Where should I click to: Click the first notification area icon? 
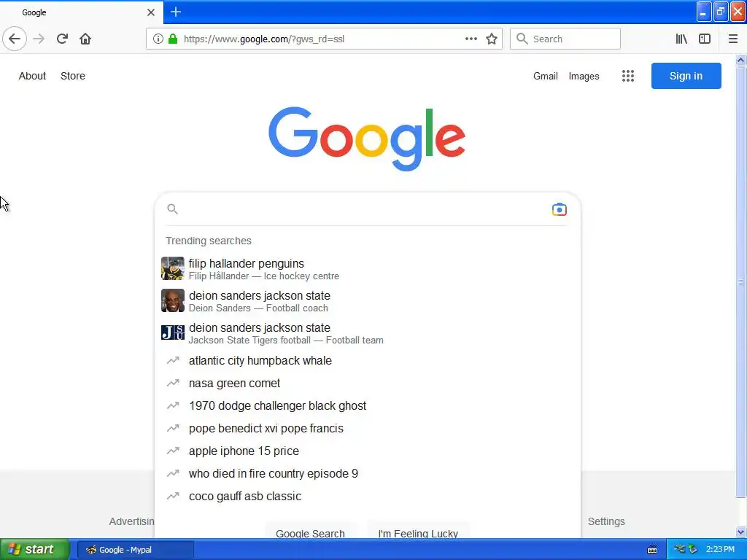click(680, 549)
